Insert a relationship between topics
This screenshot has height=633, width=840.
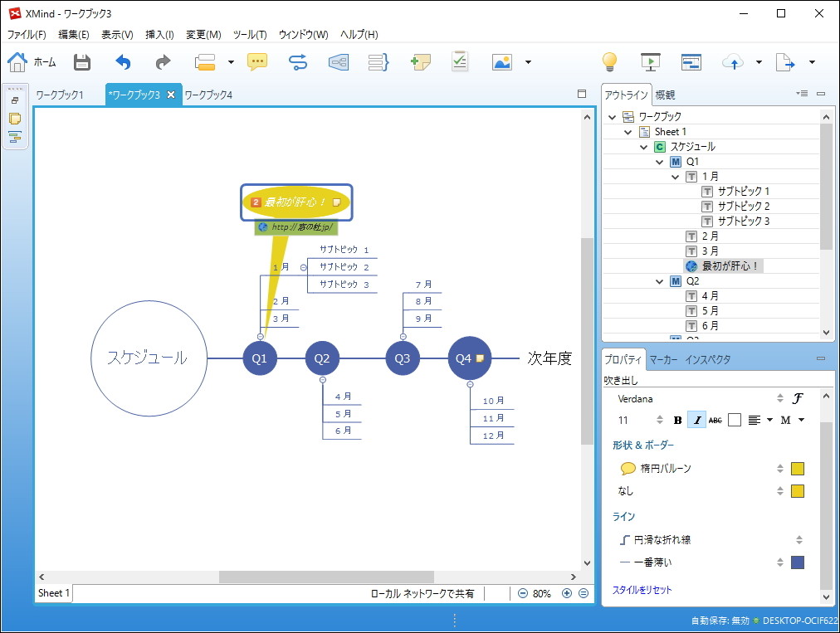pos(297,61)
